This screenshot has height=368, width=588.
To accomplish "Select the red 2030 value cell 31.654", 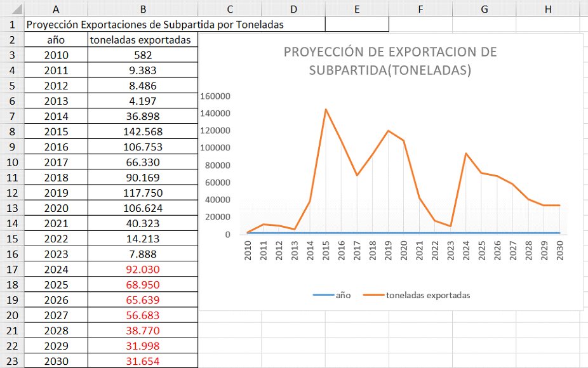I will 142,361.
